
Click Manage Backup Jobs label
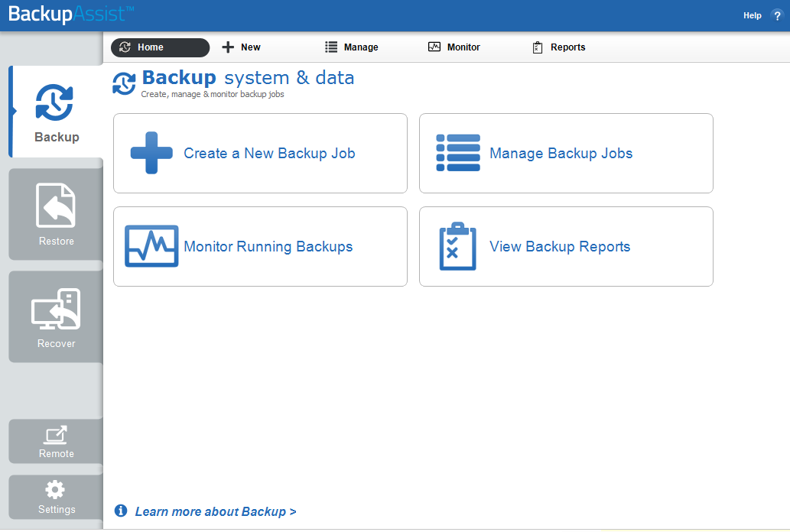coord(561,153)
